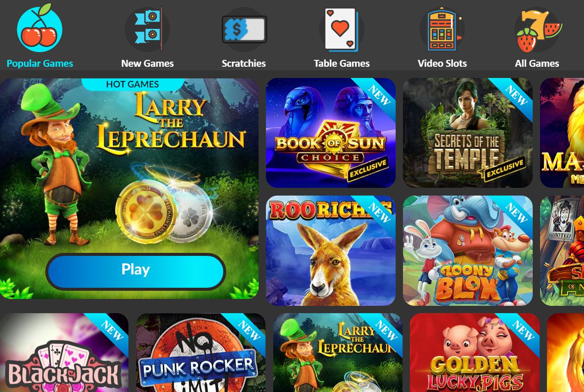Open the All Games tab label
The image size is (584, 392).
point(537,63)
